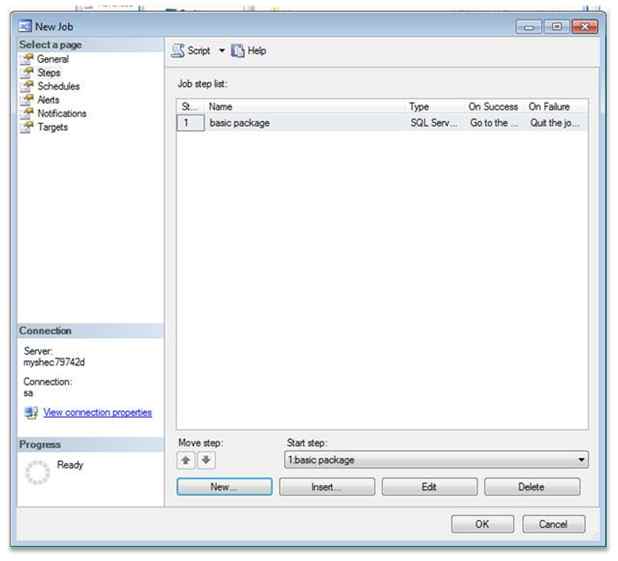Viewport: 618px width, 561px height.
Task: Maximize the New Job window
Action: point(557,27)
